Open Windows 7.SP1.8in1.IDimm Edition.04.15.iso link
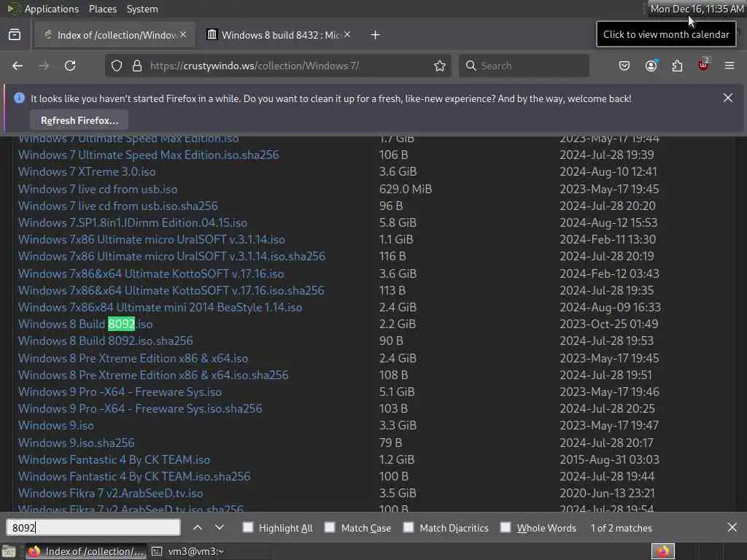 pyautogui.click(x=133, y=223)
